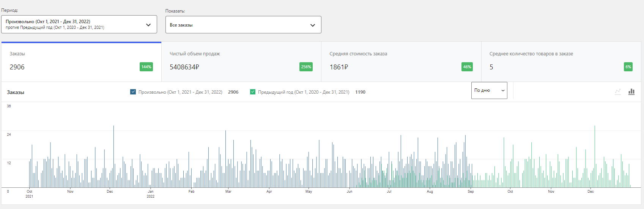Open the Период date range dropdown

tap(79, 24)
